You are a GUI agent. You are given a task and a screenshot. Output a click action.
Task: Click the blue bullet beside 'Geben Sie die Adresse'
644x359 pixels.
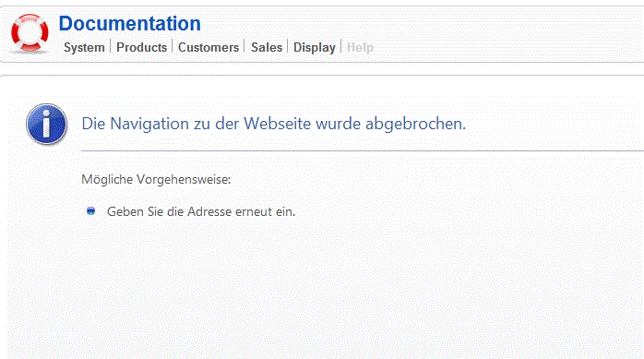pos(90,211)
